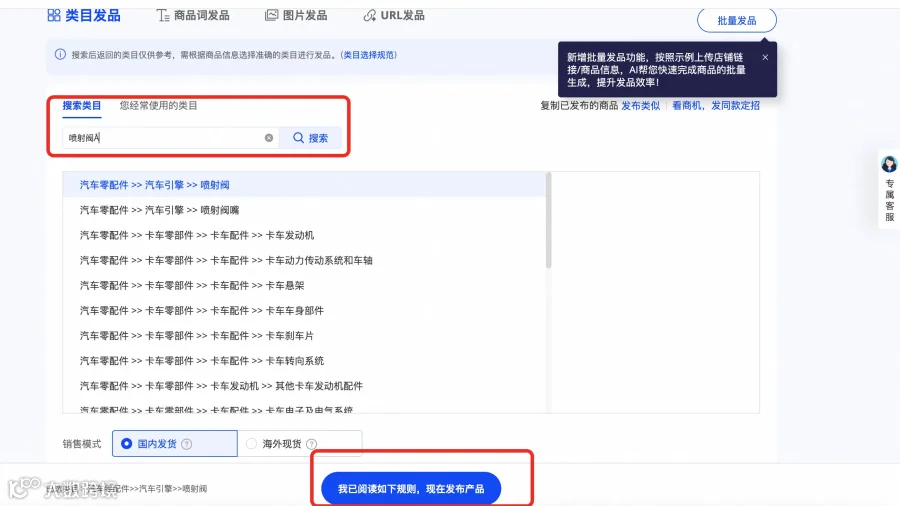Open the 类目选择规范 link
The width and height of the screenshot is (900, 506).
coord(369,55)
